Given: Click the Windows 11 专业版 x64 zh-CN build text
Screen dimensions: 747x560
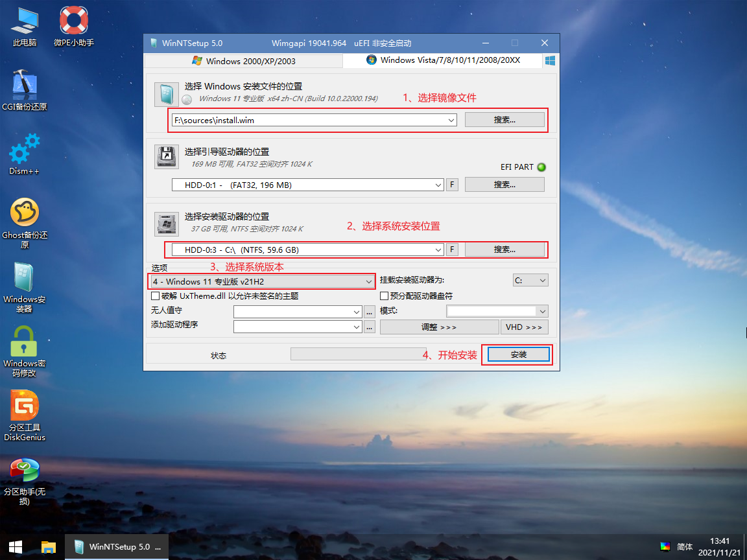Looking at the screenshot, I should [x=288, y=99].
